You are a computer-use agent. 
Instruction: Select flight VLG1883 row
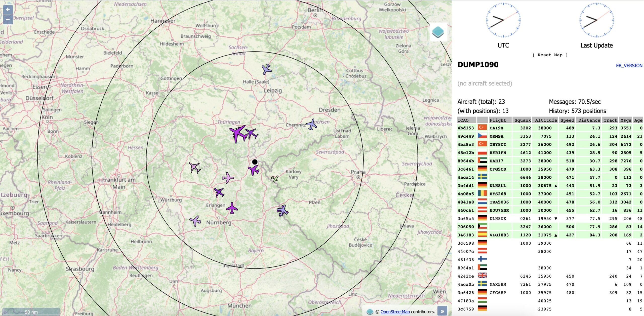pos(550,235)
